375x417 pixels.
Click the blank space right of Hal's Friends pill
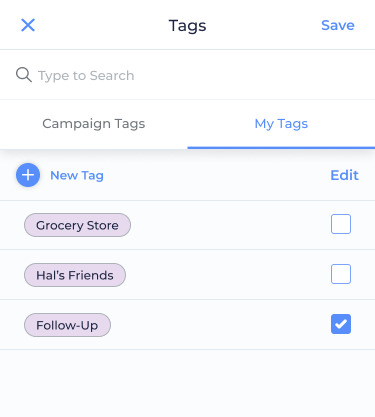pyautogui.click(x=228, y=275)
